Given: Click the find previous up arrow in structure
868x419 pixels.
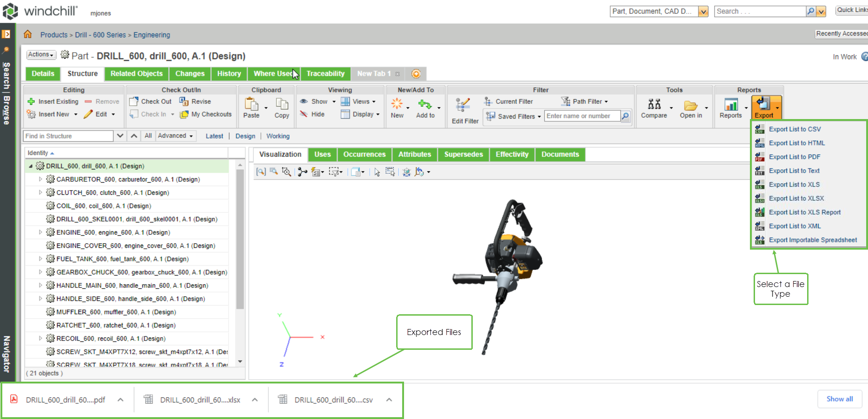Looking at the screenshot, I should (x=134, y=136).
